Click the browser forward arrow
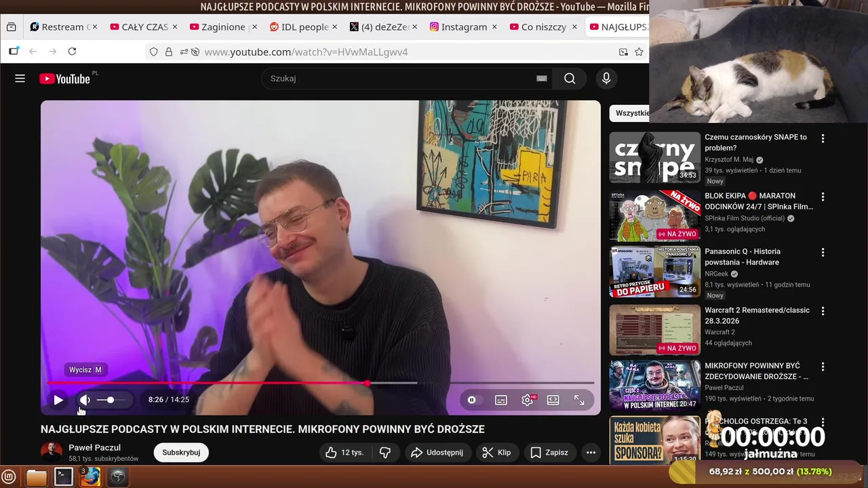 point(52,52)
